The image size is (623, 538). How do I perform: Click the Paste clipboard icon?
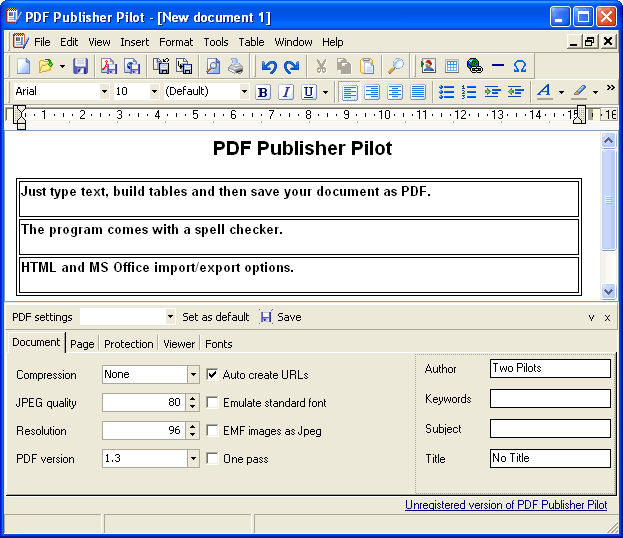(x=367, y=66)
